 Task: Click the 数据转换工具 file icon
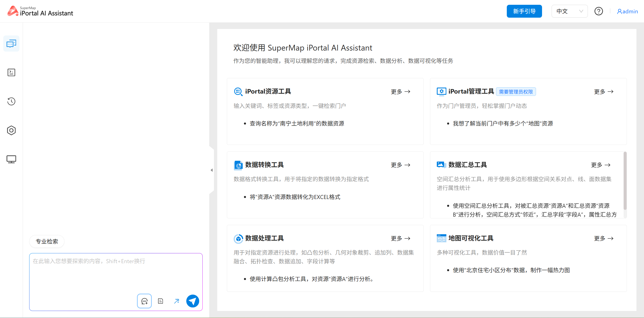pyautogui.click(x=238, y=165)
